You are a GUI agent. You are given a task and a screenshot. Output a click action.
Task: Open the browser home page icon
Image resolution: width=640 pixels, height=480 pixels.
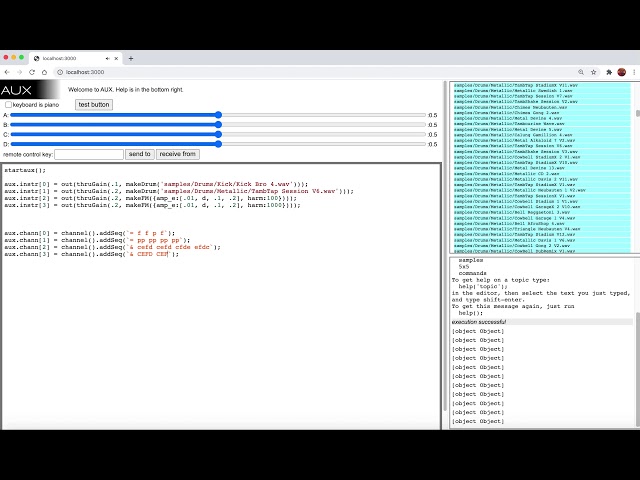pos(44,72)
